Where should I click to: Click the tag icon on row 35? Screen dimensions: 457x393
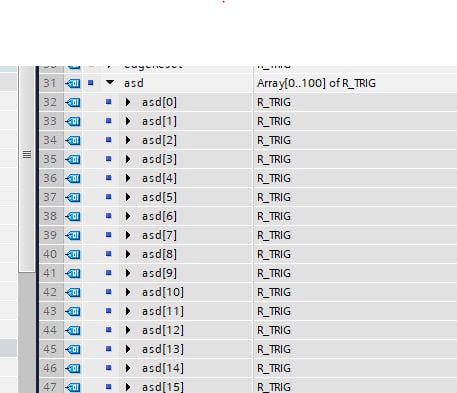(x=73, y=159)
